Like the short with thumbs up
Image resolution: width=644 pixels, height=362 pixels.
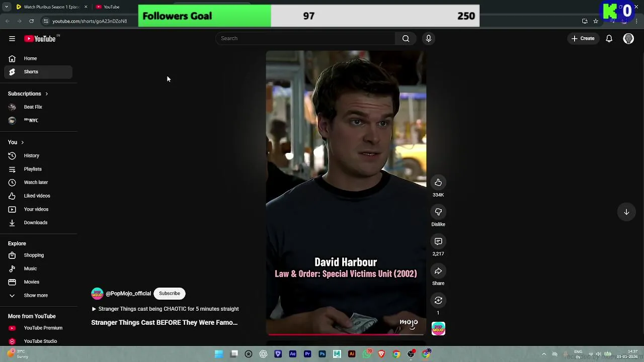click(x=438, y=183)
